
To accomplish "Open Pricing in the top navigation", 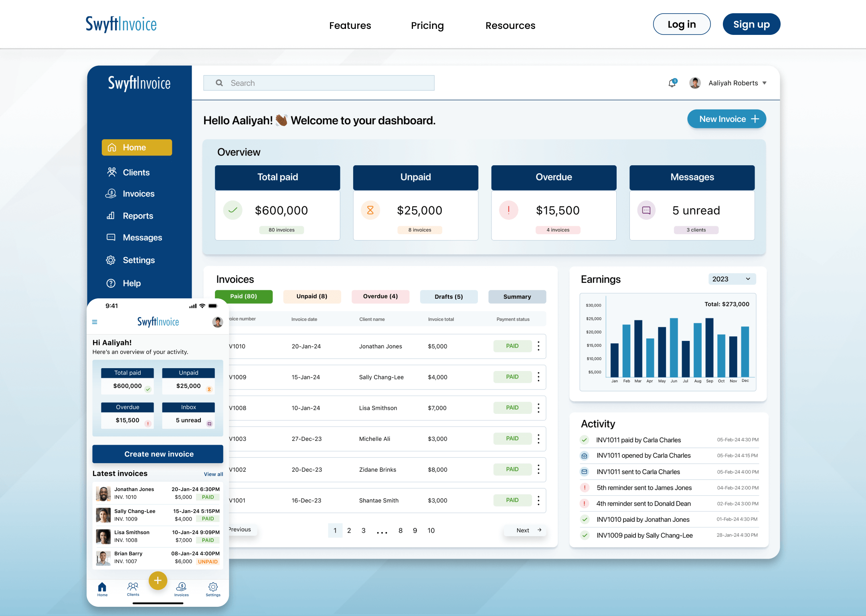I will click(427, 26).
